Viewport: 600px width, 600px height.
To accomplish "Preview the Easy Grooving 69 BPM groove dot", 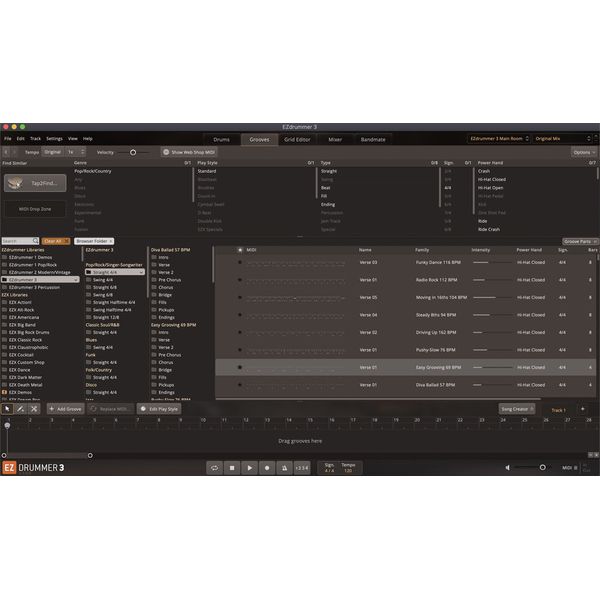I will 240,367.
